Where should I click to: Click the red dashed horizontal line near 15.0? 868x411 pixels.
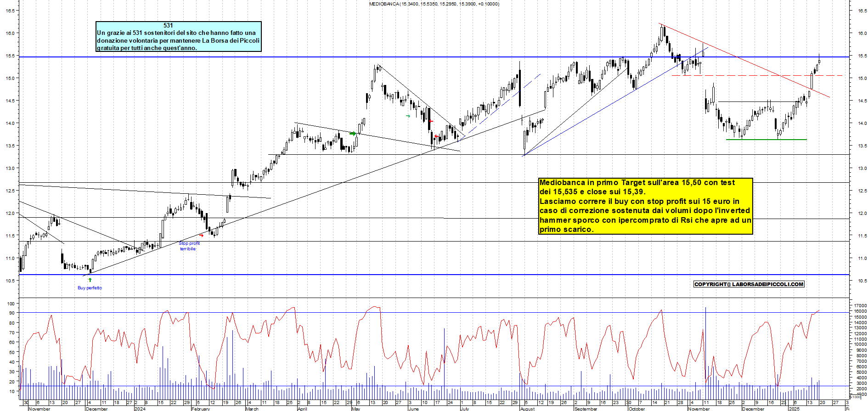pos(757,75)
